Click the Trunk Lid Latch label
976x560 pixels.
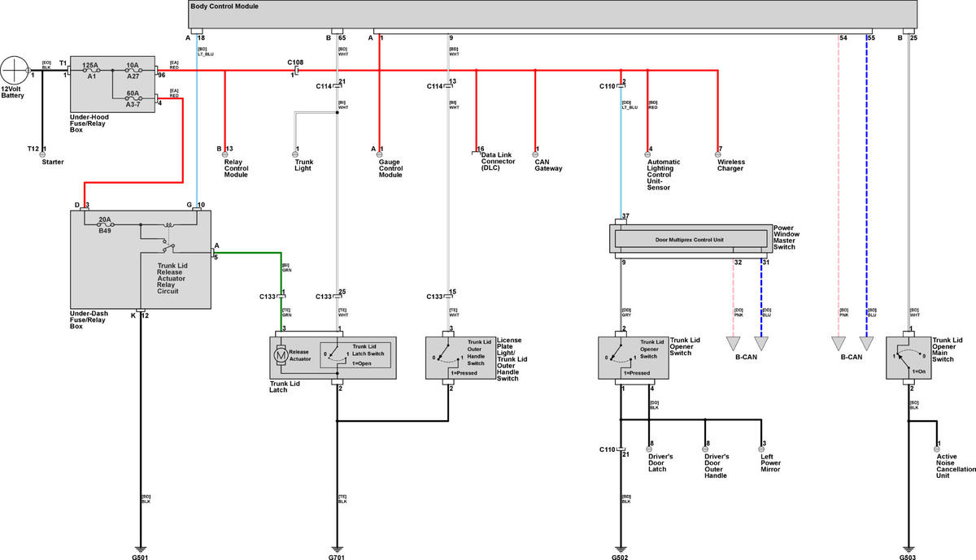[283, 385]
